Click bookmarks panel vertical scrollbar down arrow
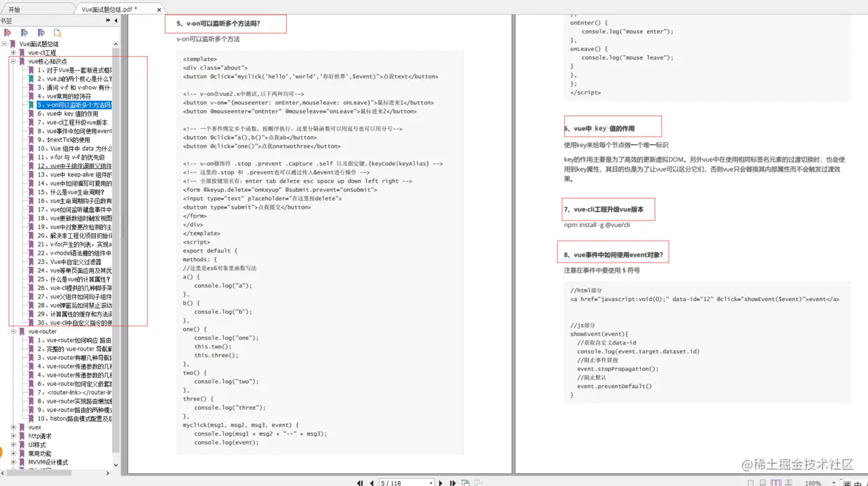The image size is (868, 486). (x=115, y=465)
